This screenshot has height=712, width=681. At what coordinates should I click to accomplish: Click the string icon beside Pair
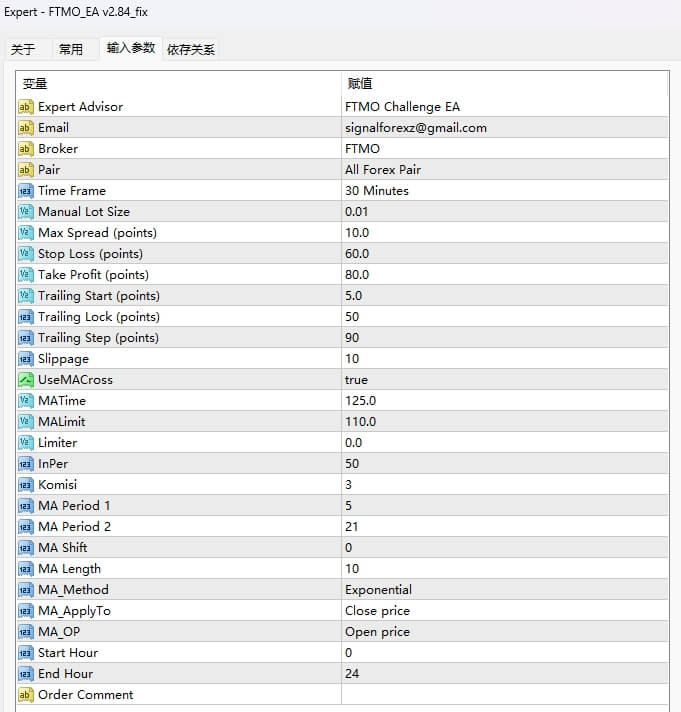click(x=25, y=170)
